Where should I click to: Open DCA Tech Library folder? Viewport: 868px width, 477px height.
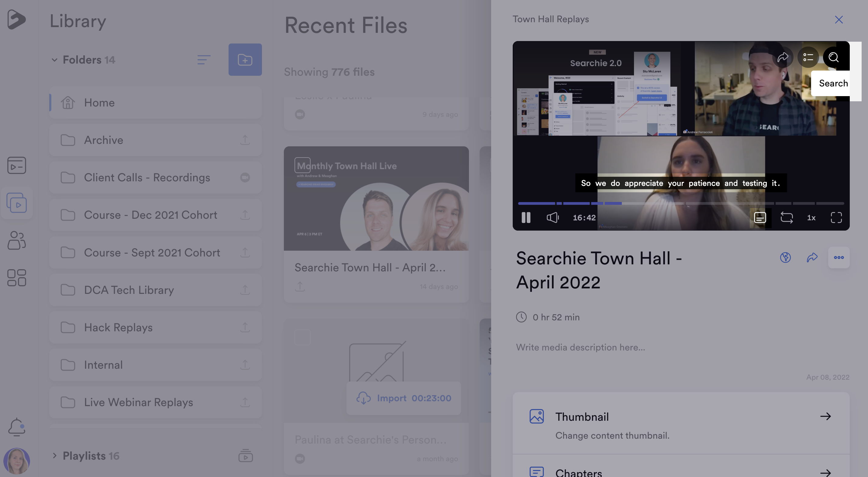tap(156, 290)
